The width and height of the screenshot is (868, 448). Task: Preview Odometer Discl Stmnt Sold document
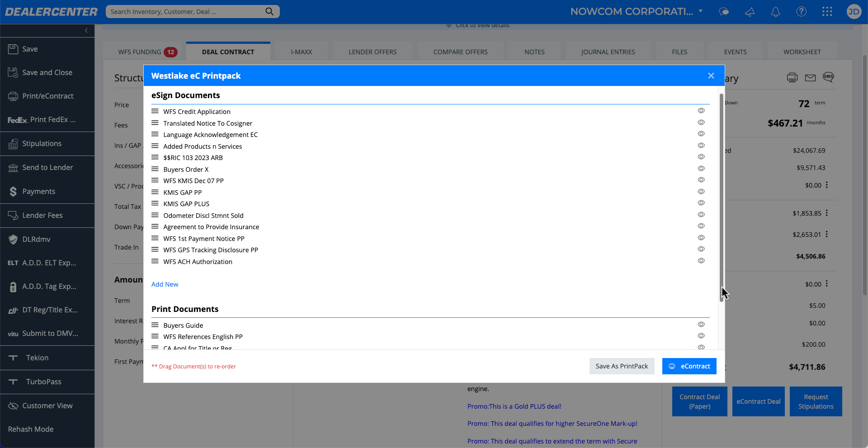pyautogui.click(x=701, y=215)
